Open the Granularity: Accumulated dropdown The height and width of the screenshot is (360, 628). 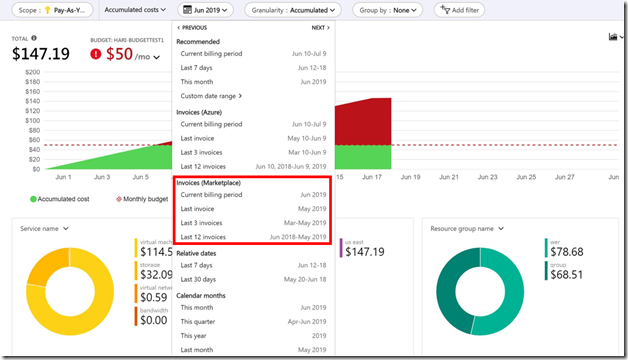coord(293,10)
